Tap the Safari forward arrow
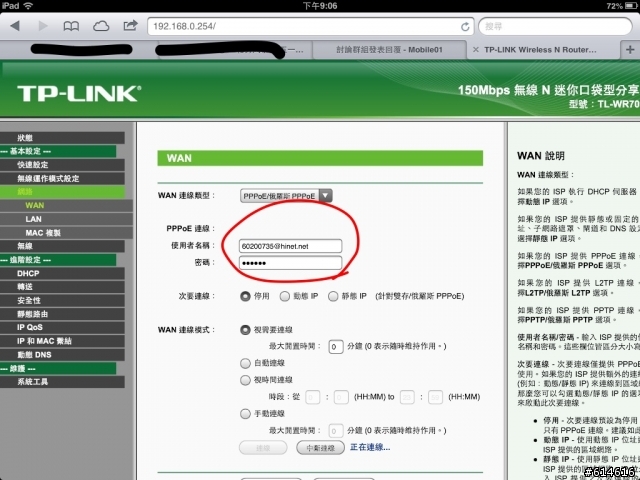The image size is (640, 480). pos(43,26)
